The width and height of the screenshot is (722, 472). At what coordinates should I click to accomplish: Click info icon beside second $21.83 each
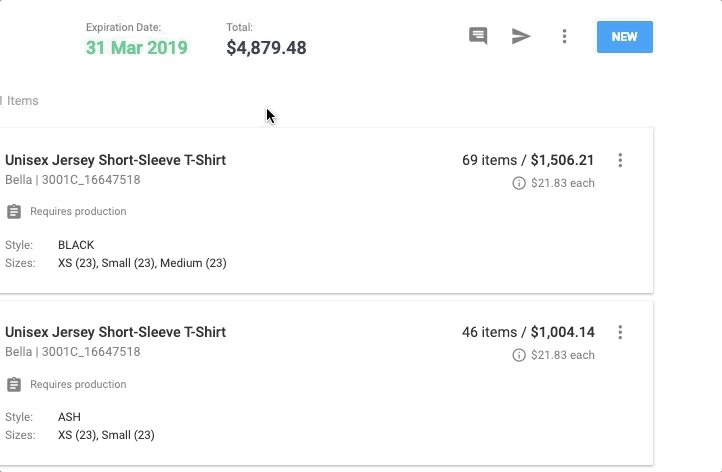(518, 355)
